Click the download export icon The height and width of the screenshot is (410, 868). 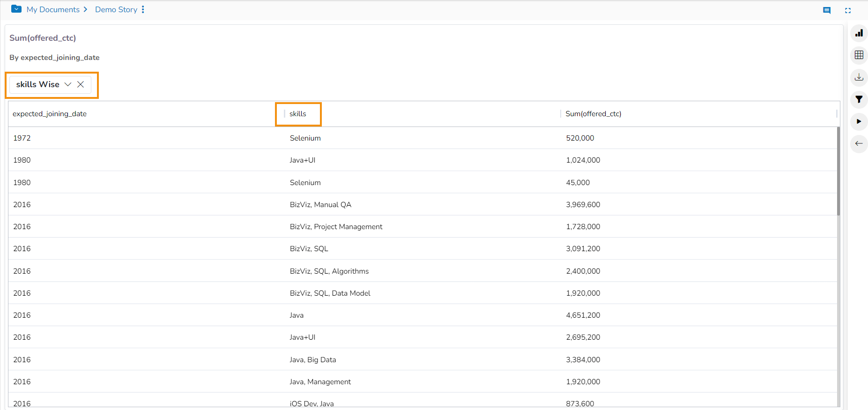click(859, 77)
